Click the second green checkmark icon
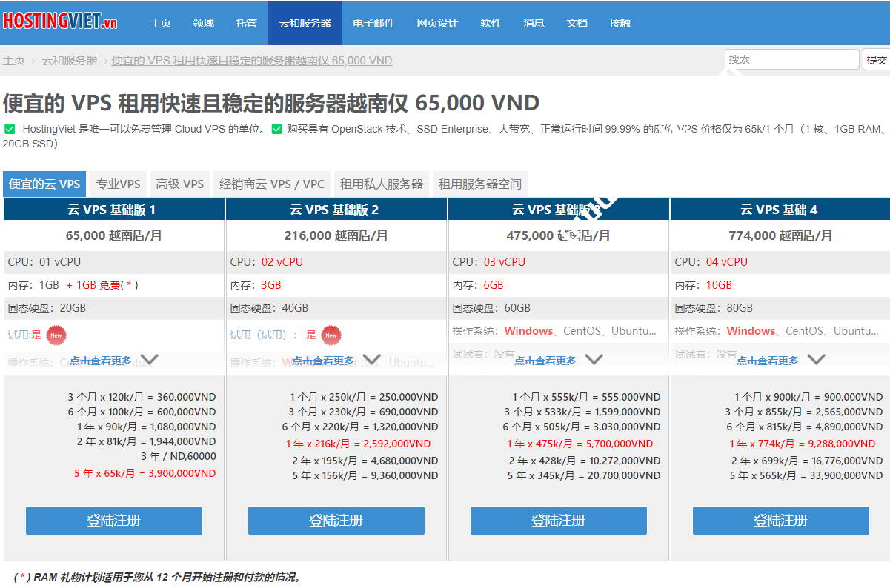This screenshot has width=890, height=588. (x=276, y=130)
